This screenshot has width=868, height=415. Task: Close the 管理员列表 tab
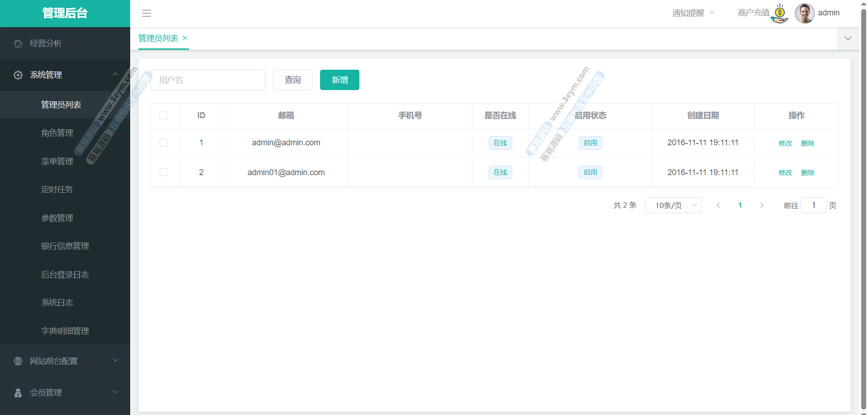pyautogui.click(x=185, y=38)
